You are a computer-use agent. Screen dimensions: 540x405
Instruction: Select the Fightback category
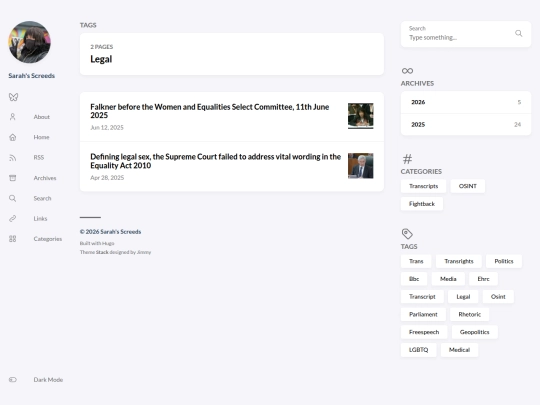click(422, 204)
